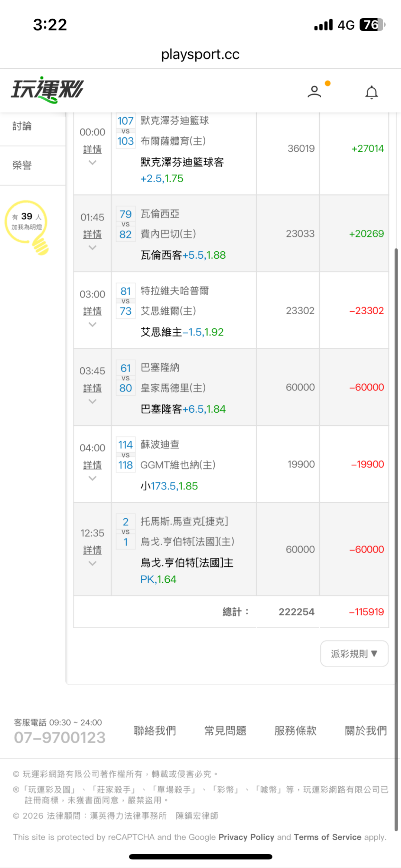Switch to the 討論 tab
The width and height of the screenshot is (401, 868).
pyautogui.click(x=22, y=126)
